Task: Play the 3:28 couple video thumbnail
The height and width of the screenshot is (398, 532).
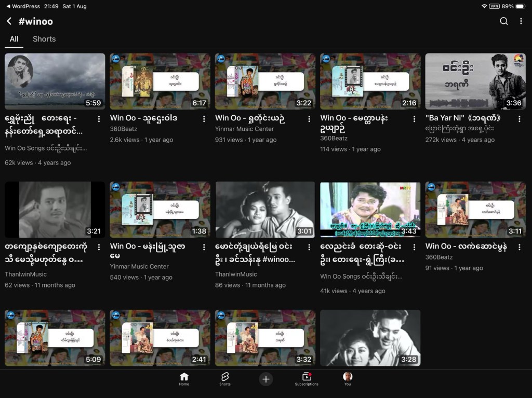Action: click(370, 338)
